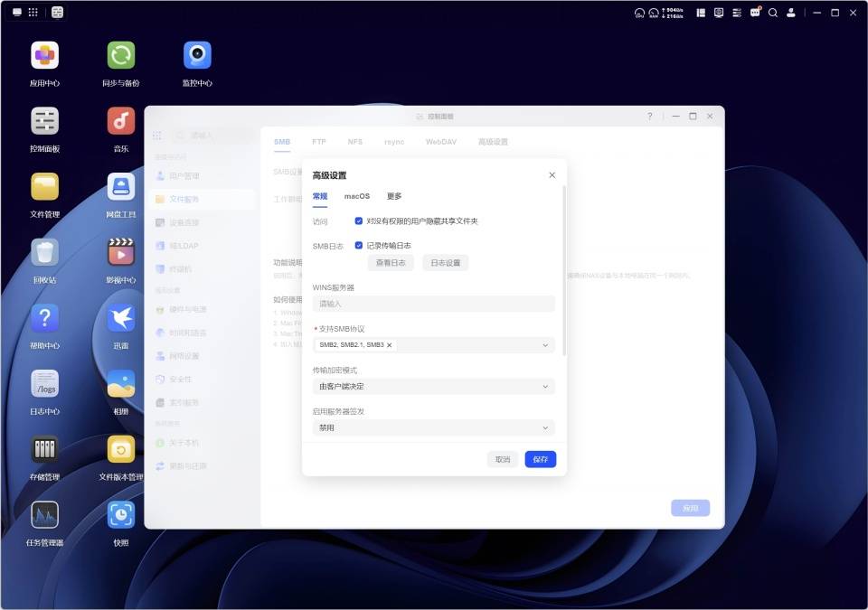Click the CPU gauge indicator in top bar
868x610 pixels.
click(639, 13)
